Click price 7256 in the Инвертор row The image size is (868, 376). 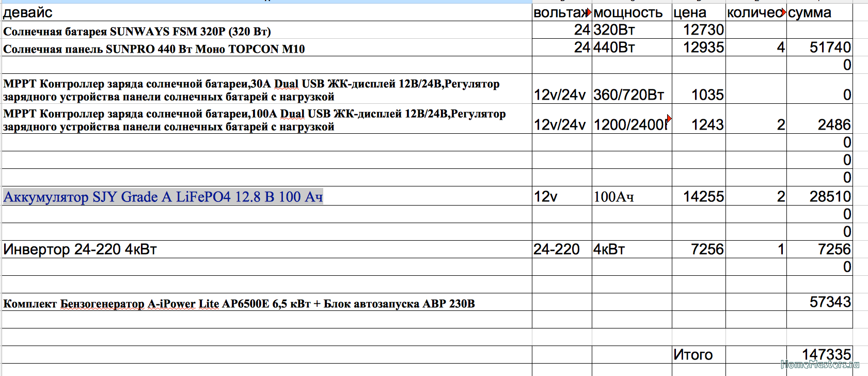click(699, 249)
